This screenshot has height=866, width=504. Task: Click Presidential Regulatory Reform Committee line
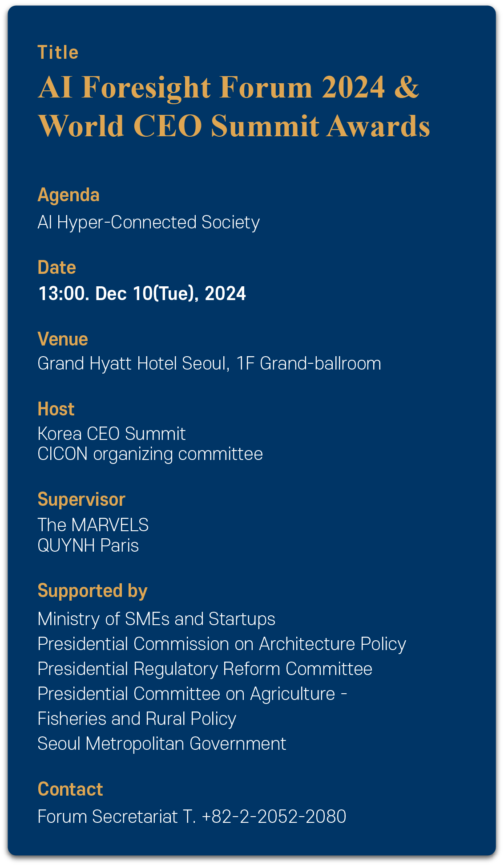click(205, 669)
